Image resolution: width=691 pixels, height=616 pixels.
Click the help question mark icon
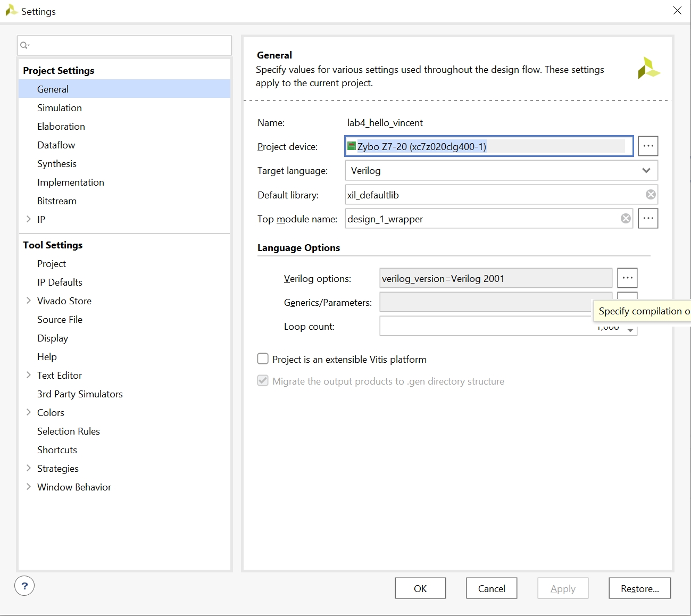(x=24, y=586)
